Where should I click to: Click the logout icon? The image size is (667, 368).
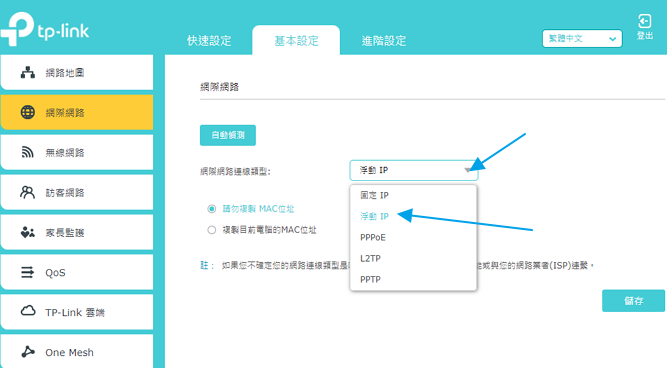(x=644, y=21)
